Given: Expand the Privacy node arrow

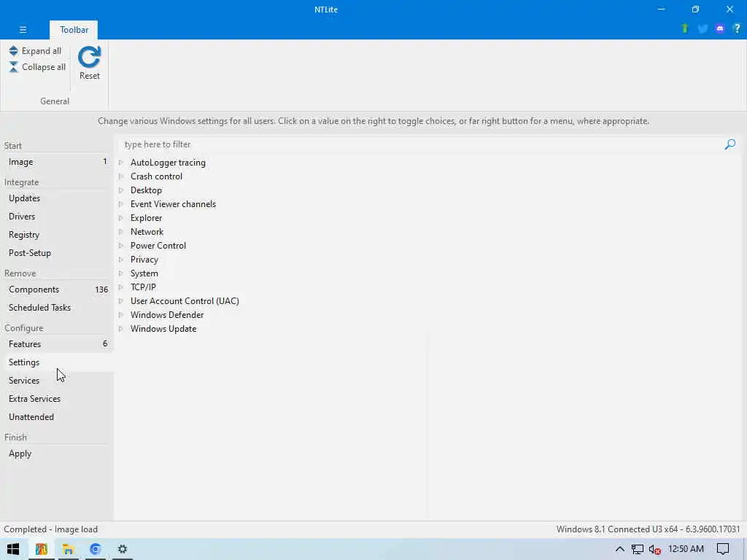Looking at the screenshot, I should tap(121, 259).
